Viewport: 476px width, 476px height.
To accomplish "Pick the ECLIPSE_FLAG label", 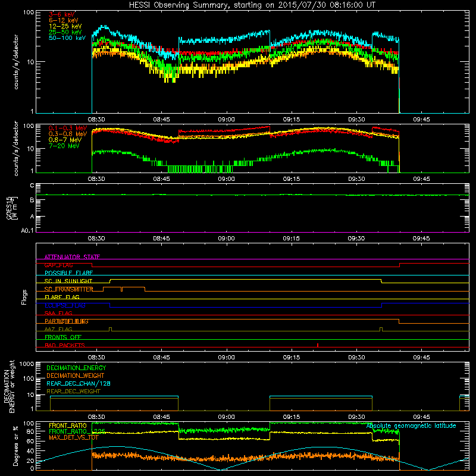I will pos(65,305).
